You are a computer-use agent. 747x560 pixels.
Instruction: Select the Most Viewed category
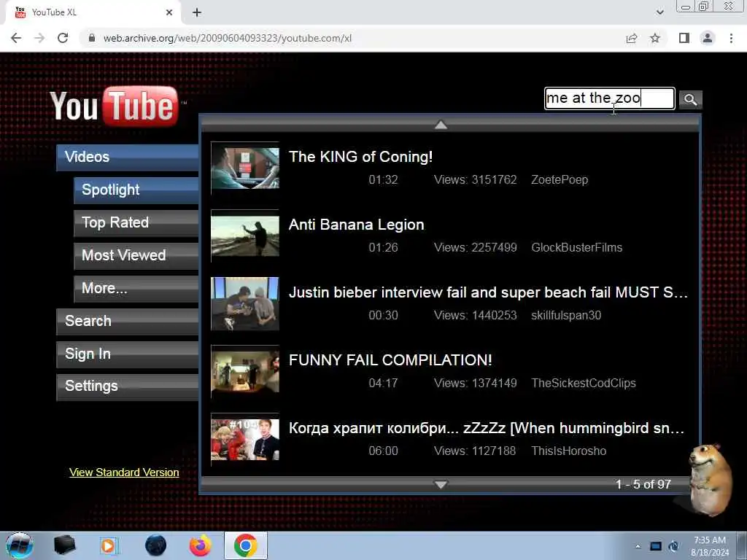(136, 256)
